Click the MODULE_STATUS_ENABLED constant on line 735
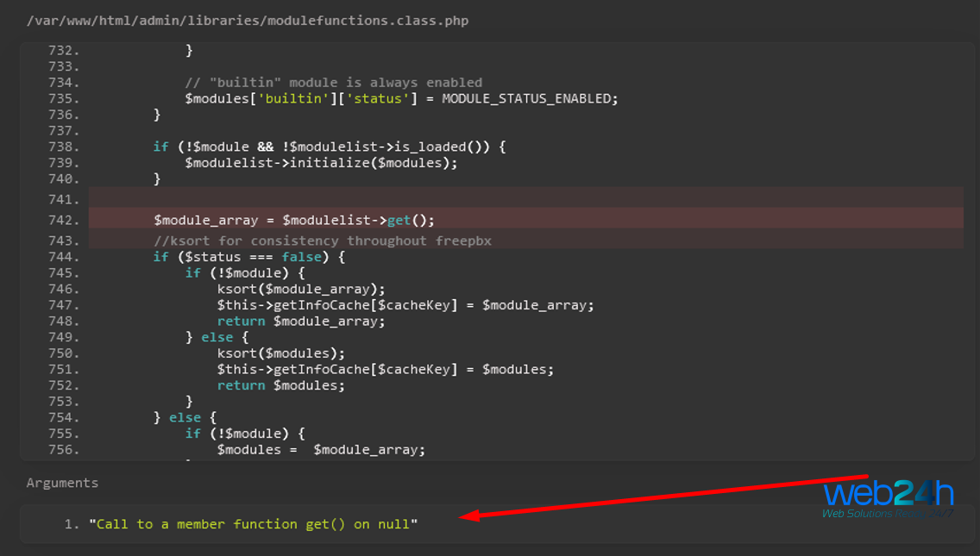This screenshot has height=556, width=980. click(x=530, y=98)
